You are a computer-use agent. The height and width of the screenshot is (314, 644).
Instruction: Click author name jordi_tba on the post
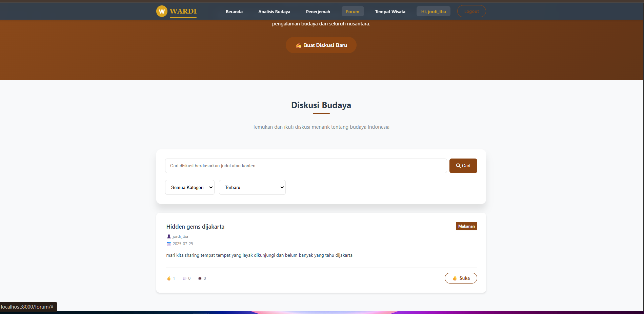[180, 236]
